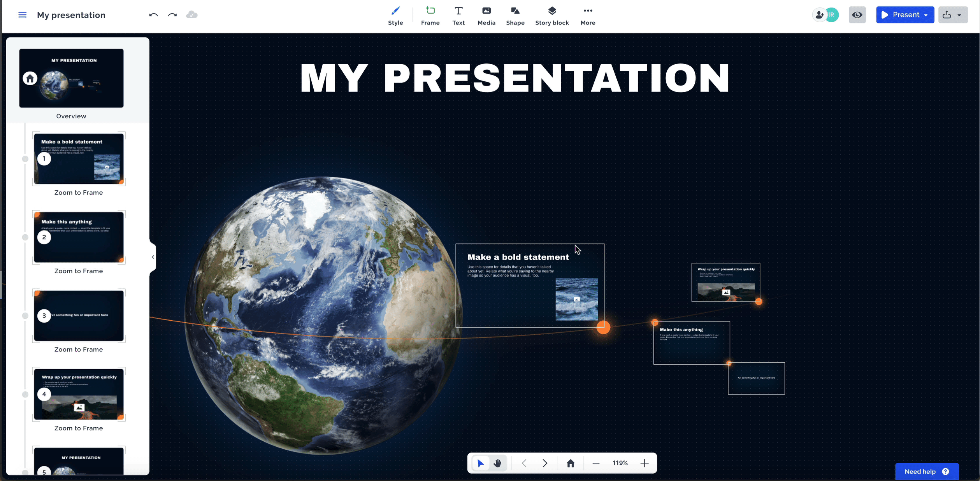Click the ocean image in bold statement frame

tap(576, 299)
